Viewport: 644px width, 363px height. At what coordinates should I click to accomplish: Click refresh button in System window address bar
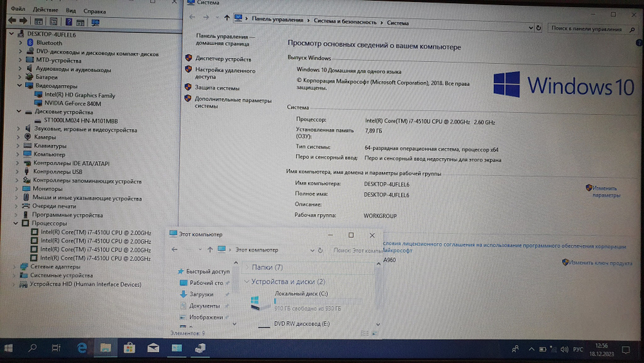point(538,28)
